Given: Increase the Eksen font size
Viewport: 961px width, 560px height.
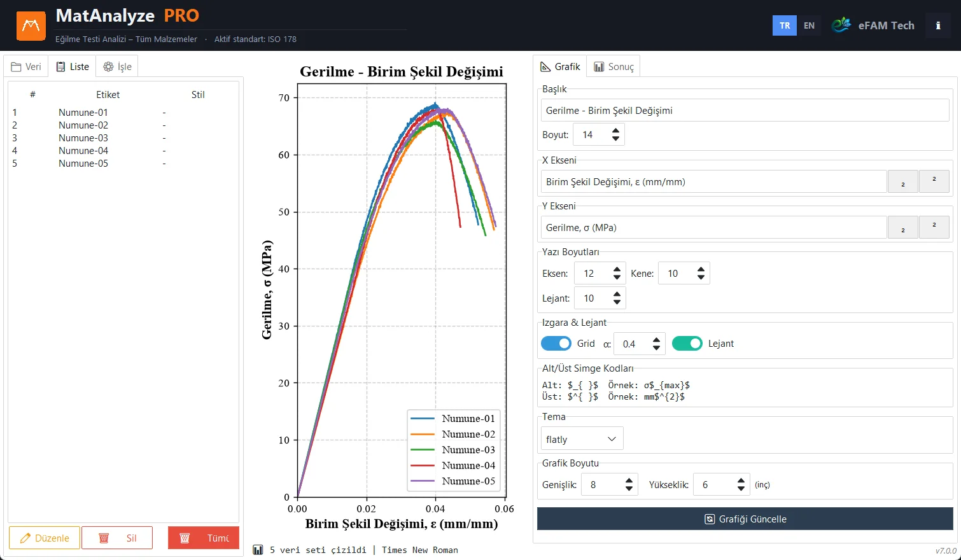Looking at the screenshot, I should 617,269.
